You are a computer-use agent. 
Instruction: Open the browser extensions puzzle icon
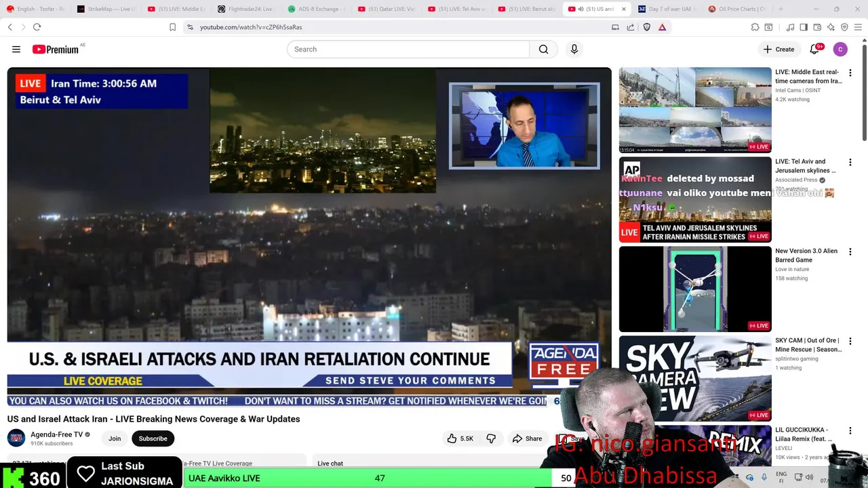[x=755, y=27]
